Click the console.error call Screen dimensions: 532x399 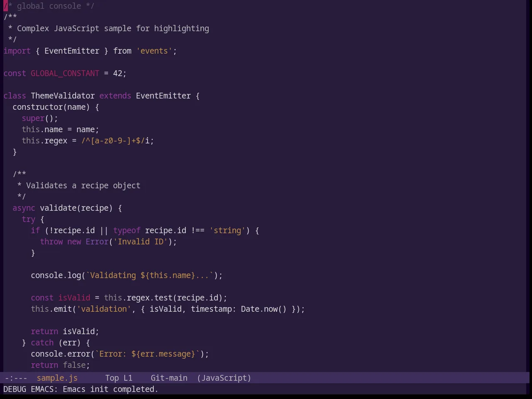point(60,354)
